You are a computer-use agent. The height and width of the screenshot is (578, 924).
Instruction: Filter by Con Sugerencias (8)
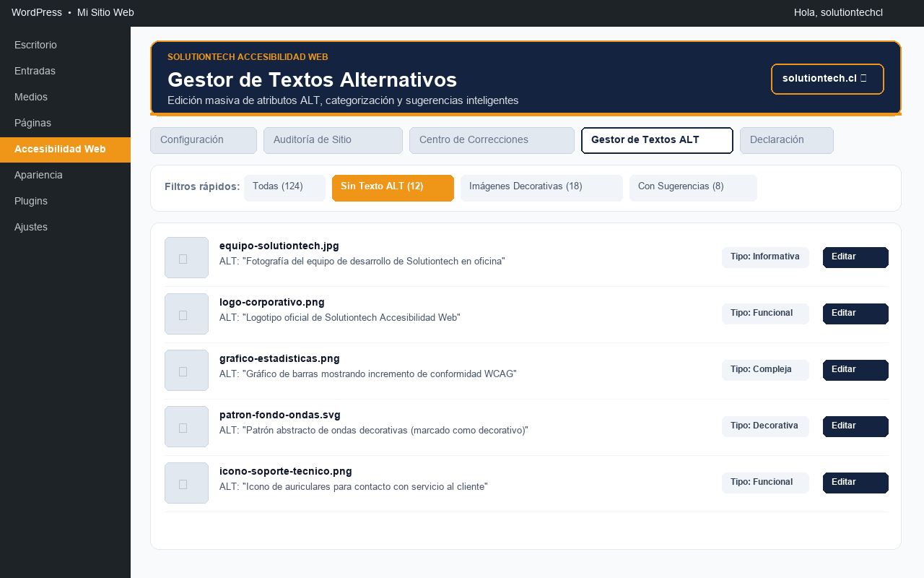point(693,188)
